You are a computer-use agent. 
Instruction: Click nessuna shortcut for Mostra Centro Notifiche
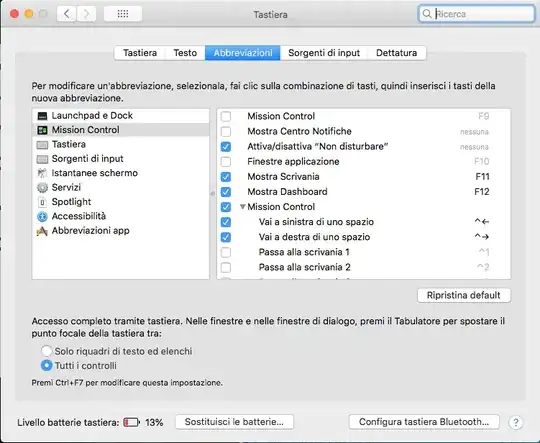[474, 132]
